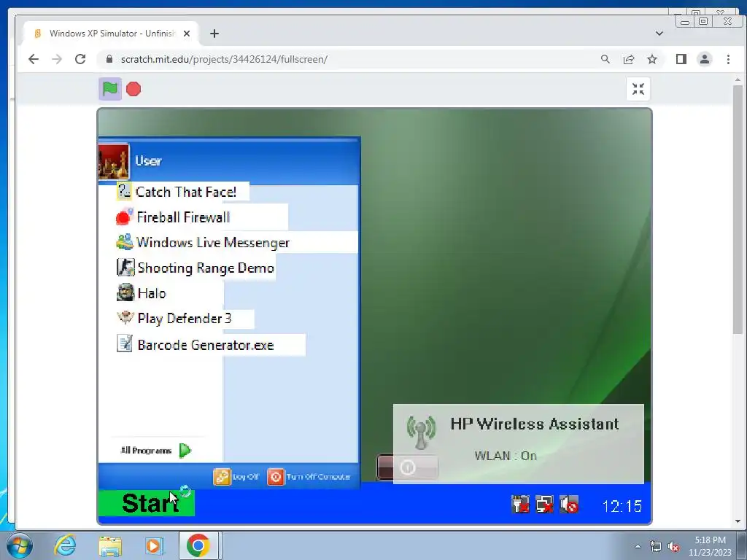Click the scrollbar down arrow
The width and height of the screenshot is (747, 560).
click(738, 521)
